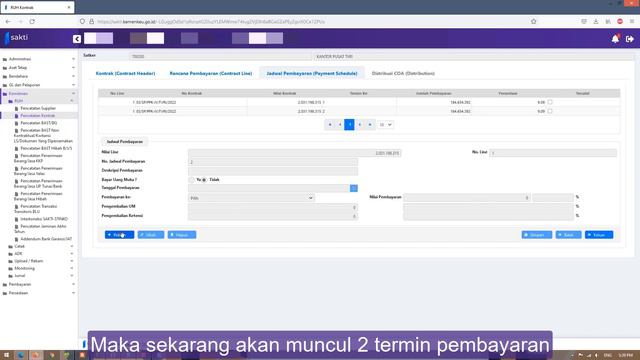Switch to Kontrak (Contract Header) tab
640x360 pixels.
click(125, 73)
